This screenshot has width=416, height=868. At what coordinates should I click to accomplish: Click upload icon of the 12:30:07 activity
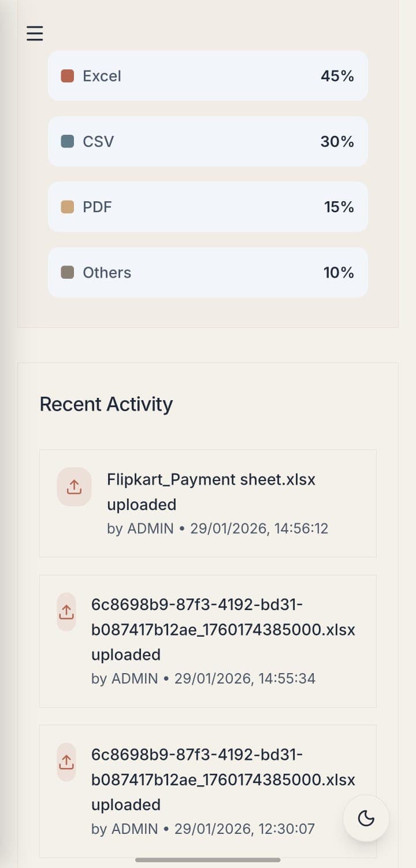coord(66,762)
